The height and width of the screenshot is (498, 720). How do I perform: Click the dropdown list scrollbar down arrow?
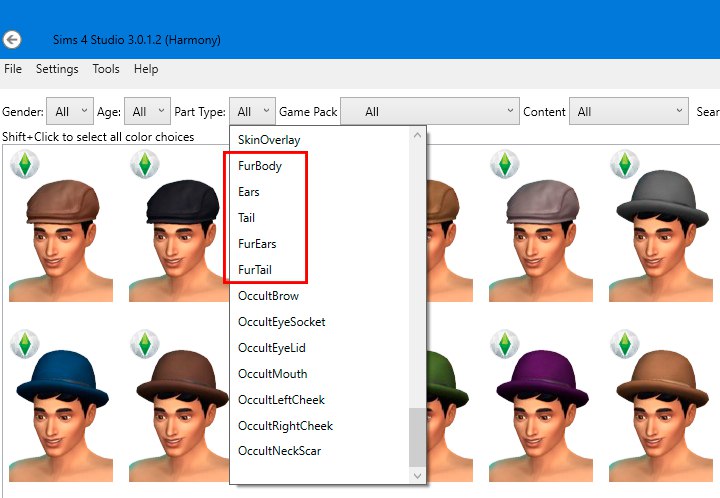tap(418, 476)
